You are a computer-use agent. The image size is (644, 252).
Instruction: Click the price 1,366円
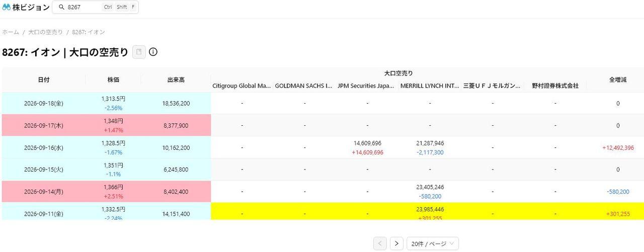113,187
